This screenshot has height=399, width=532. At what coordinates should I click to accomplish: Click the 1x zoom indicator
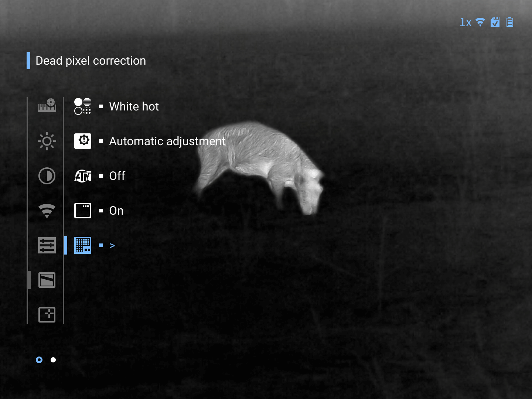click(465, 23)
